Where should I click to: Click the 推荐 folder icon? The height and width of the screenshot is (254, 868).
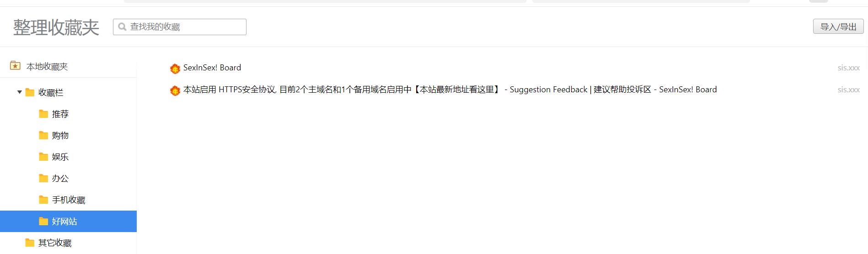coord(43,114)
